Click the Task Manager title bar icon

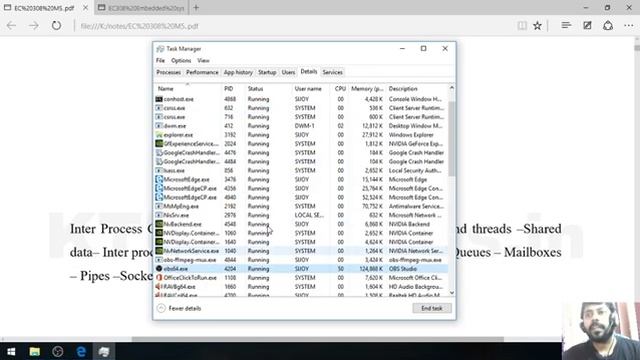click(160, 49)
